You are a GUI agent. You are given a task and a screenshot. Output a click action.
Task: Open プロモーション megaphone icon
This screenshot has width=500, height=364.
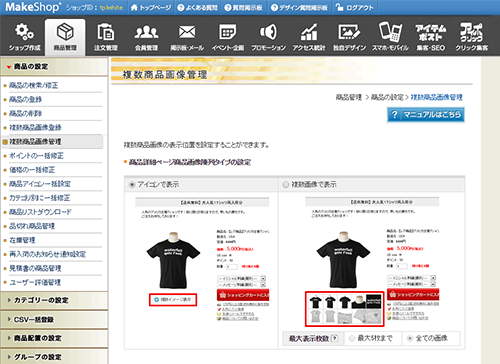click(268, 37)
